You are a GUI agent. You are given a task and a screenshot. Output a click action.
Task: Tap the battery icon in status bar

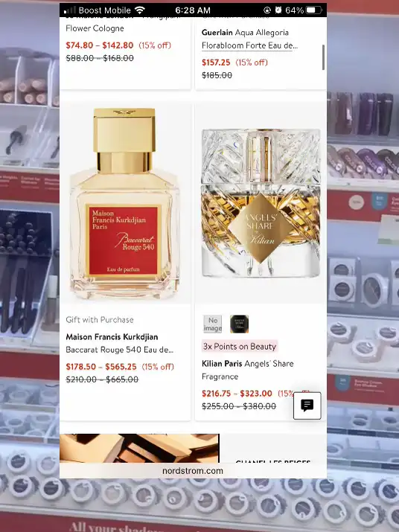point(313,10)
